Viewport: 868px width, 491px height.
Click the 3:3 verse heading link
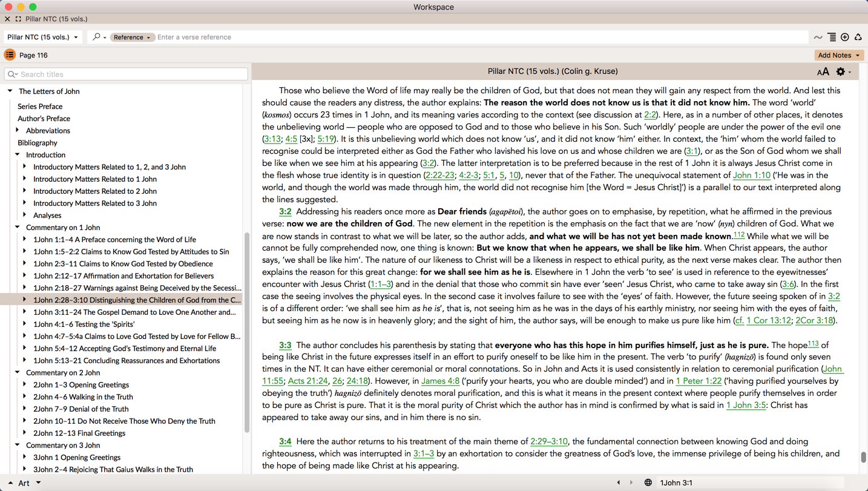[285, 345]
